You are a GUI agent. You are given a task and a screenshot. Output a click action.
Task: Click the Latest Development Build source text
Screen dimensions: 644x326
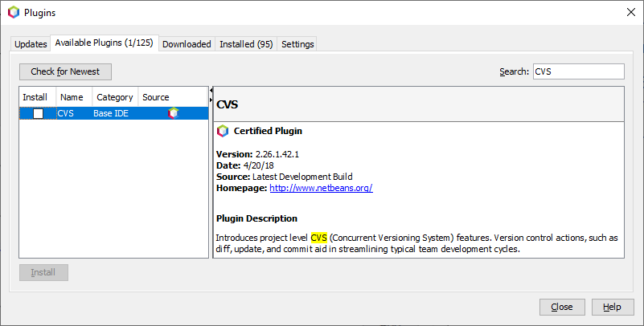point(302,177)
